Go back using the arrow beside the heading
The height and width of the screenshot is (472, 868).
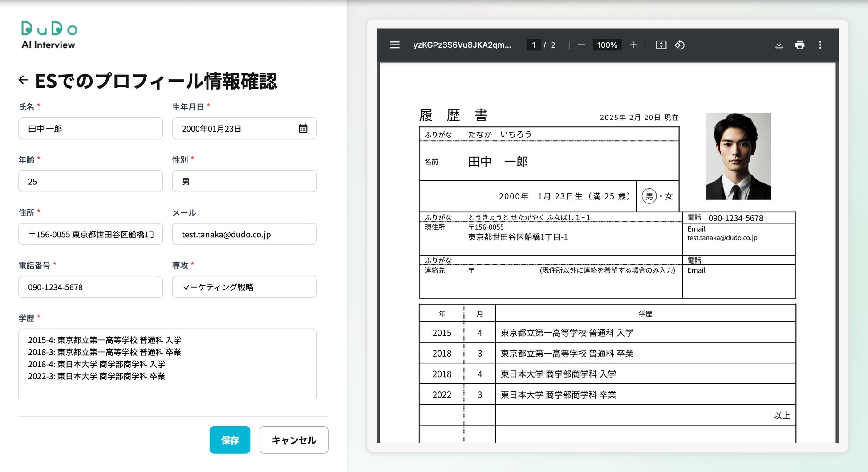pos(23,80)
